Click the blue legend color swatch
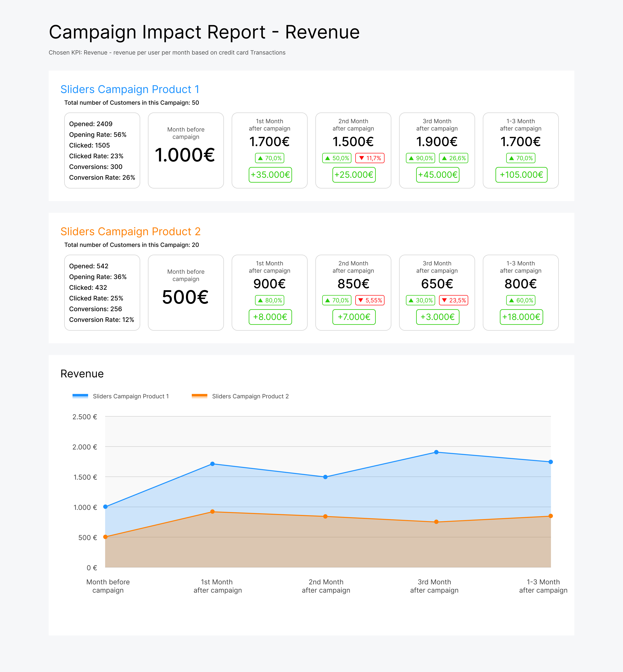The height and width of the screenshot is (672, 623). pos(80,396)
